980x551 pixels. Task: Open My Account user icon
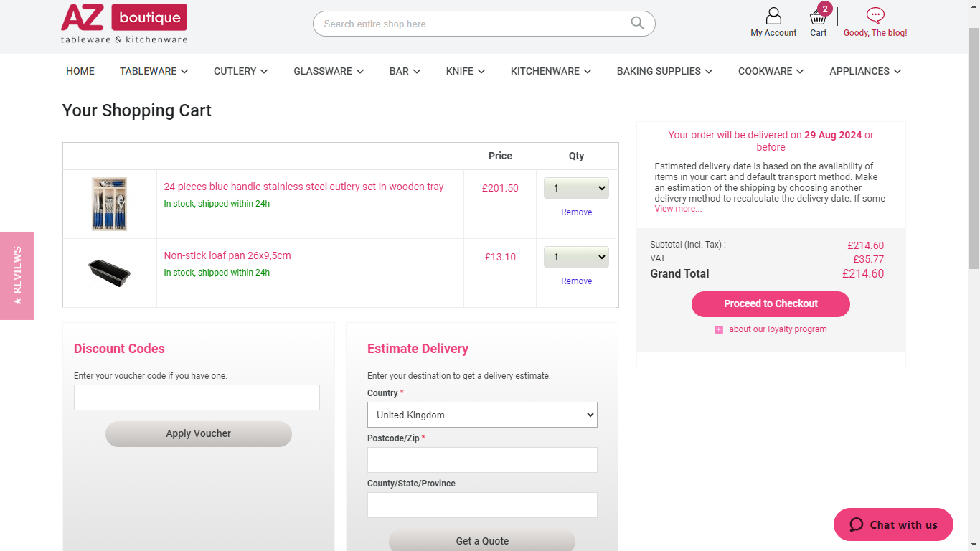click(773, 16)
